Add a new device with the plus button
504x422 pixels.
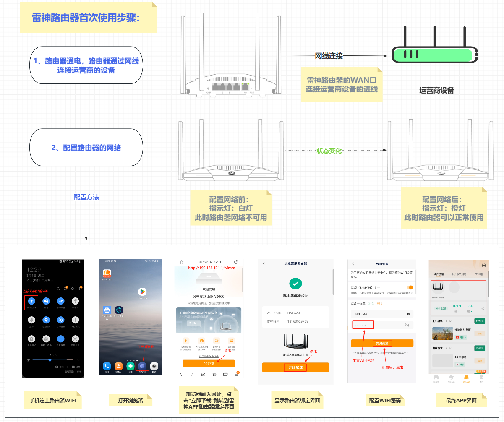coord(454,287)
